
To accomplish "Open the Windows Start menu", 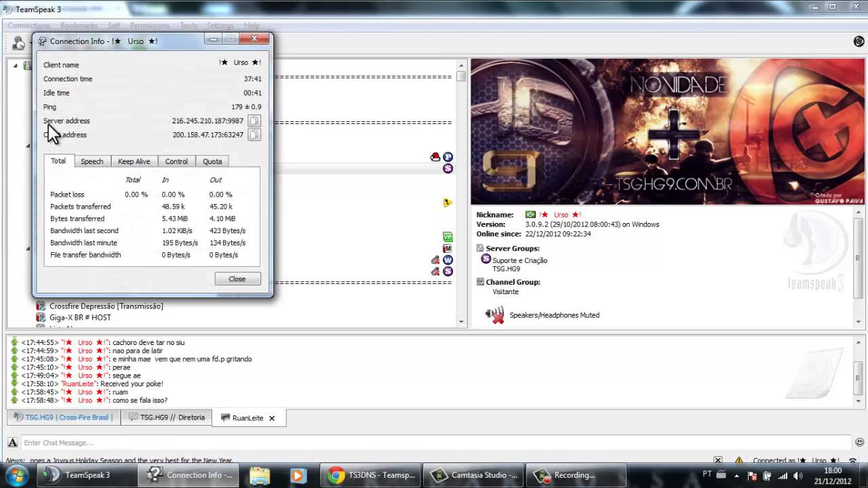I will point(17,474).
